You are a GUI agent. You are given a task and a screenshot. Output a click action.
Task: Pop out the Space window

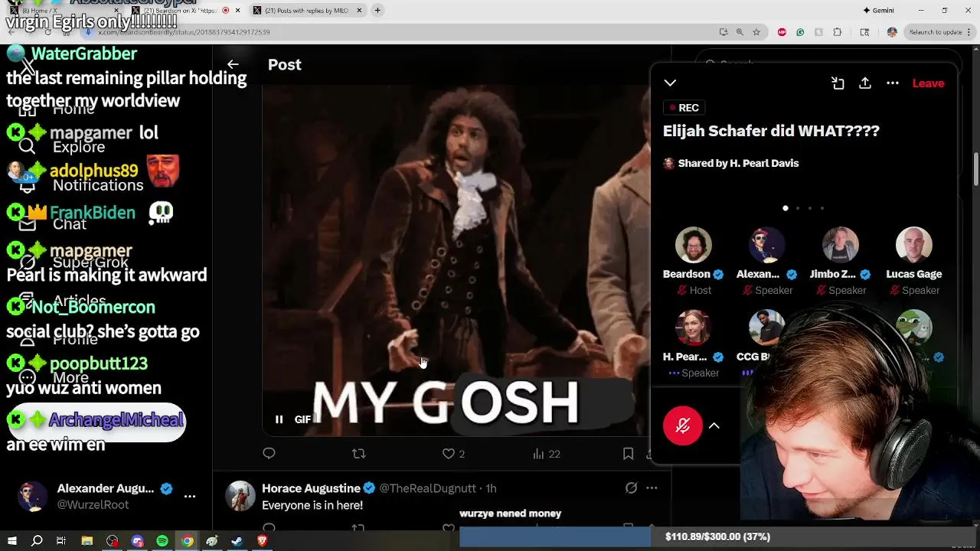click(x=838, y=83)
